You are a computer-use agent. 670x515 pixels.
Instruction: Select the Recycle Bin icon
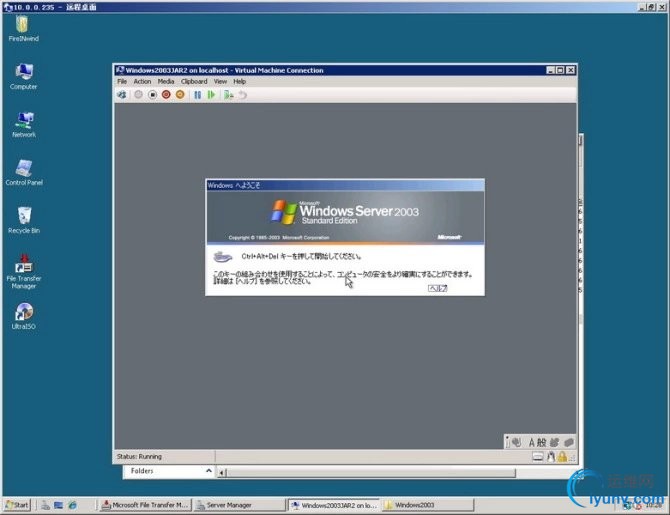[x=24, y=221]
